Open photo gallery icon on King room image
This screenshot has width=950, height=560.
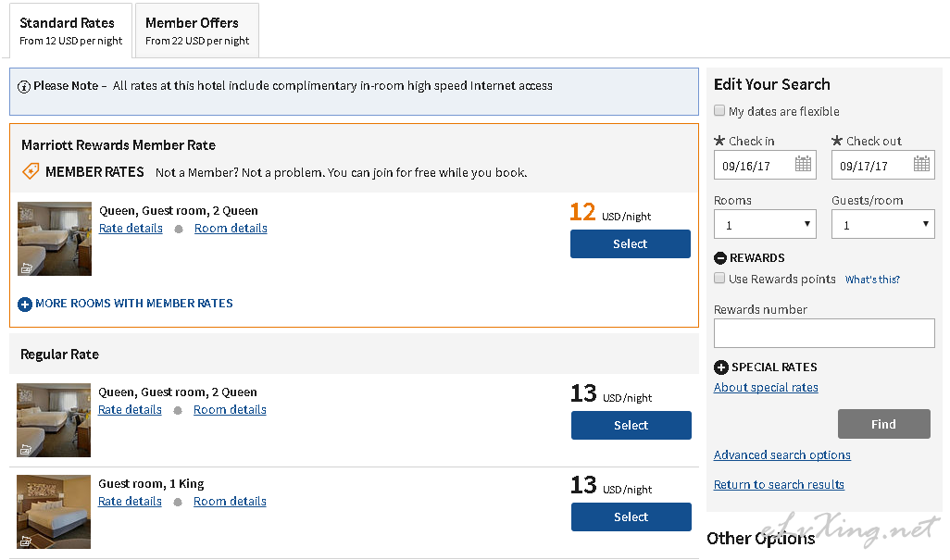point(26,541)
